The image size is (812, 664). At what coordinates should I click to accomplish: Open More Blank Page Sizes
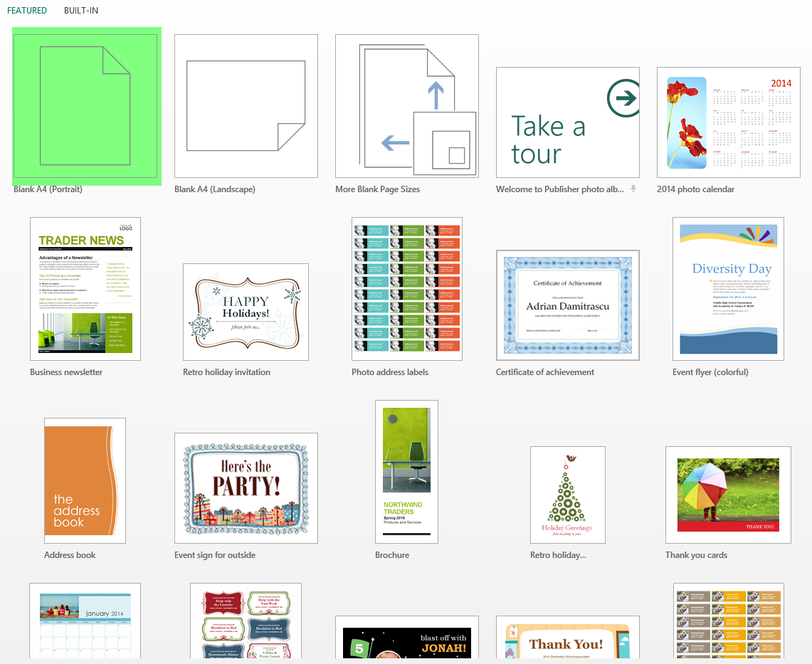tap(407, 106)
